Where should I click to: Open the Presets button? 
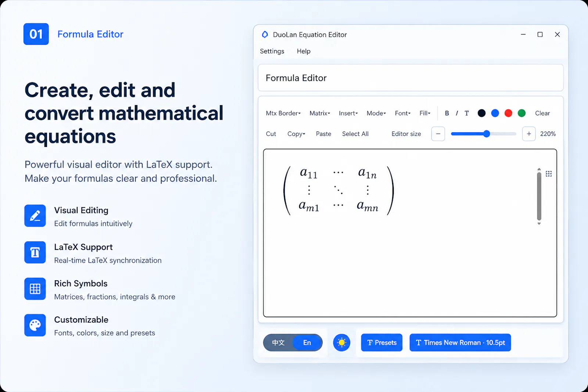click(x=382, y=343)
